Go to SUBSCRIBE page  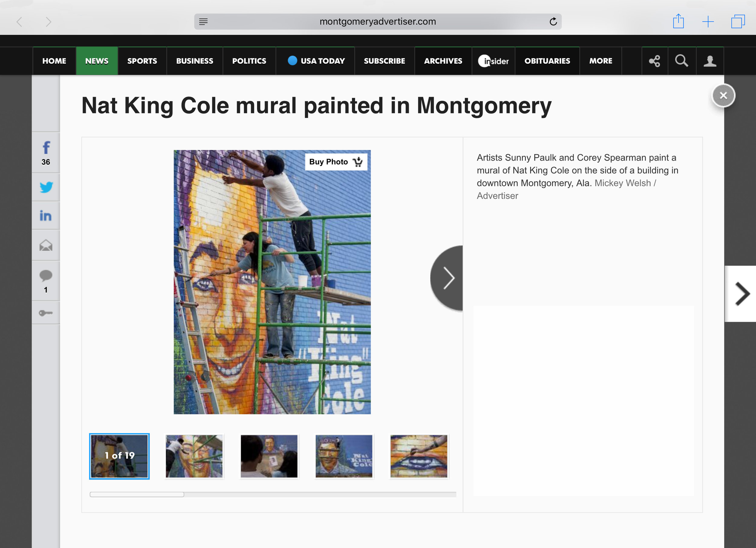(384, 61)
